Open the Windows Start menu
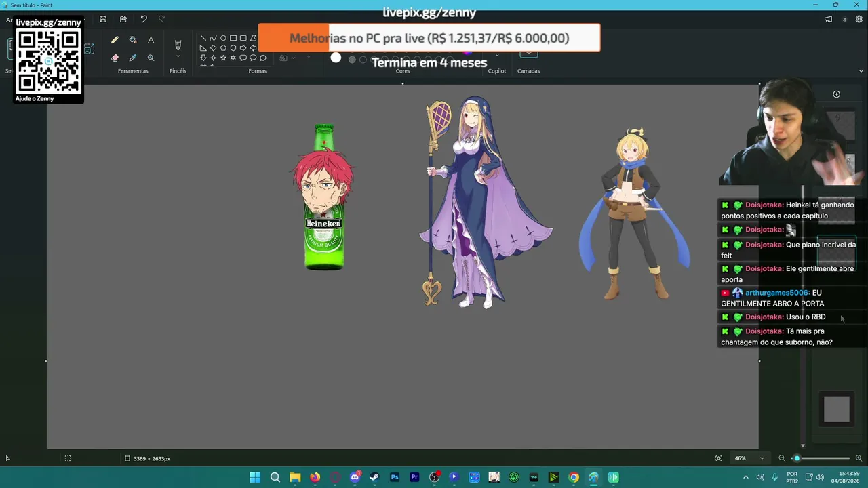Image resolution: width=868 pixels, height=488 pixels. (x=255, y=477)
